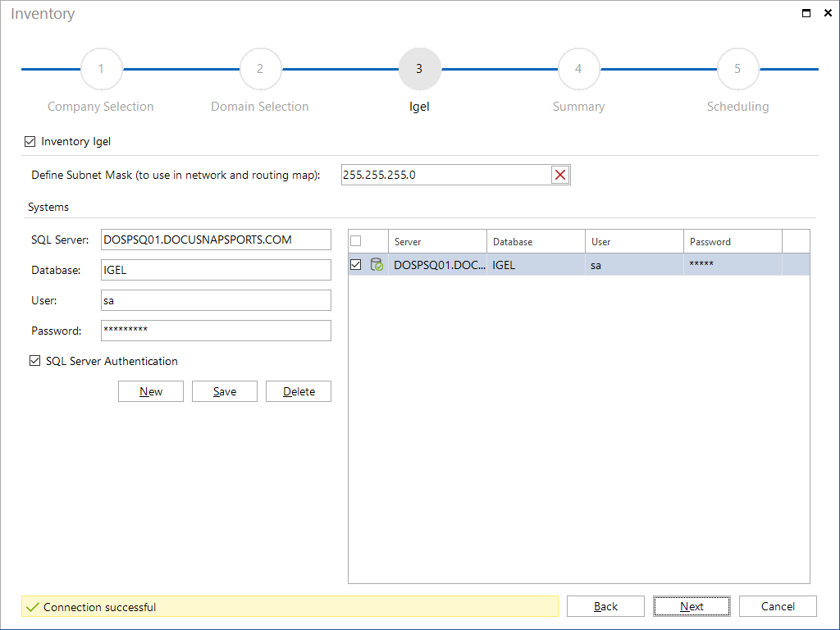This screenshot has width=840, height=630.
Task: Click into the SQL Server field
Action: pos(216,240)
